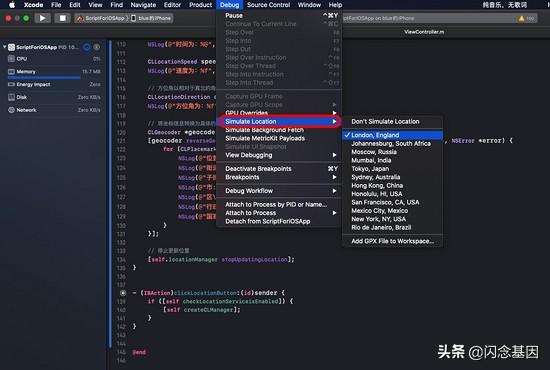Open the Find menu
This screenshot has width=550, height=370.
(x=116, y=5)
